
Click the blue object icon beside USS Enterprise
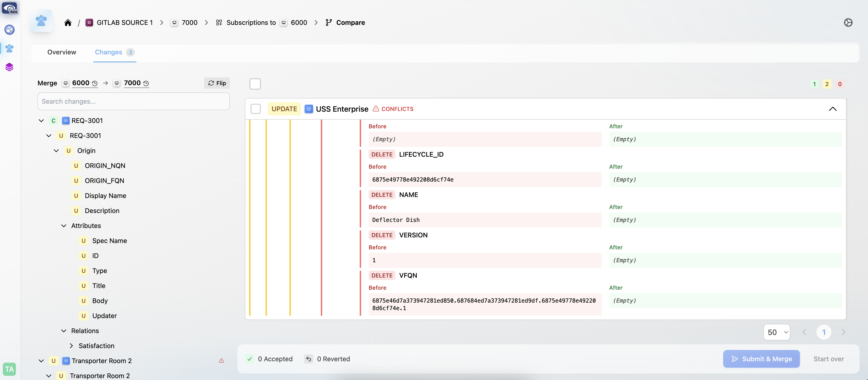coord(309,109)
